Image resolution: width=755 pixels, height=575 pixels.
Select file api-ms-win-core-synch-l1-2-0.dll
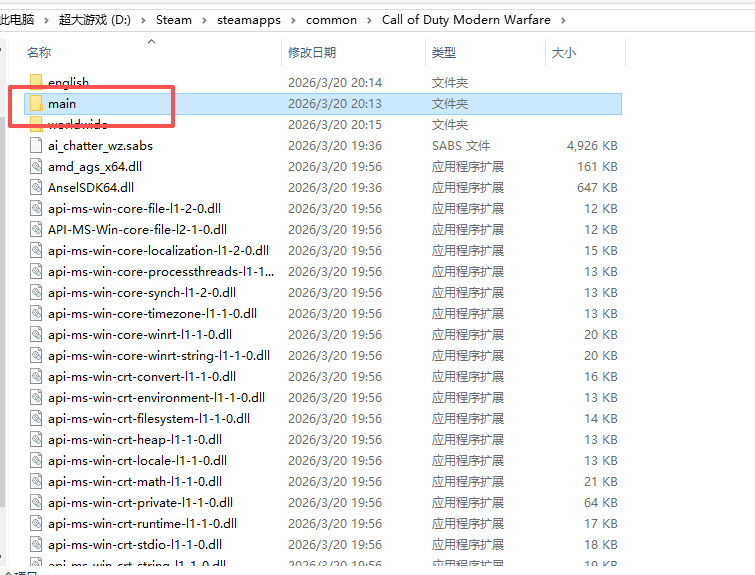click(141, 292)
